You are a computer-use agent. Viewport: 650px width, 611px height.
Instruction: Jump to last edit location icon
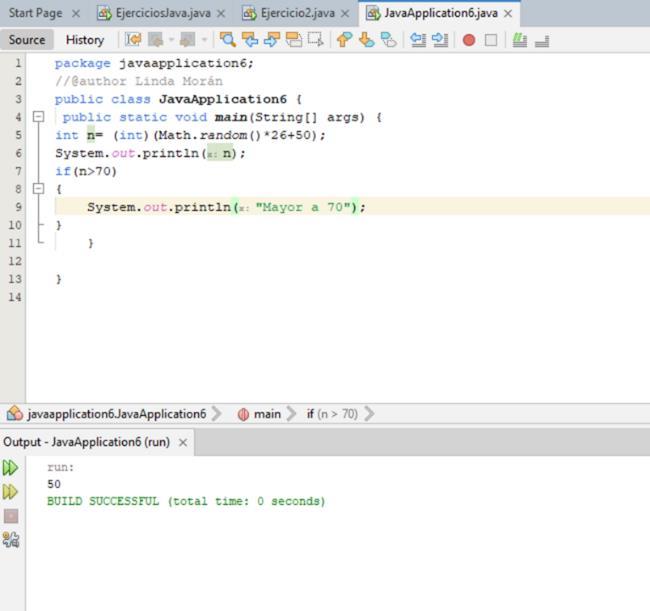point(132,40)
